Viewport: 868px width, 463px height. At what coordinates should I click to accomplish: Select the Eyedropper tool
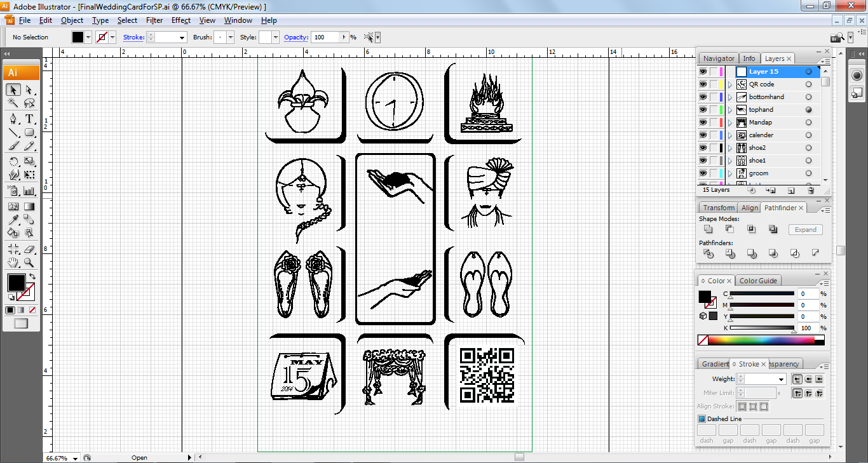(13, 220)
